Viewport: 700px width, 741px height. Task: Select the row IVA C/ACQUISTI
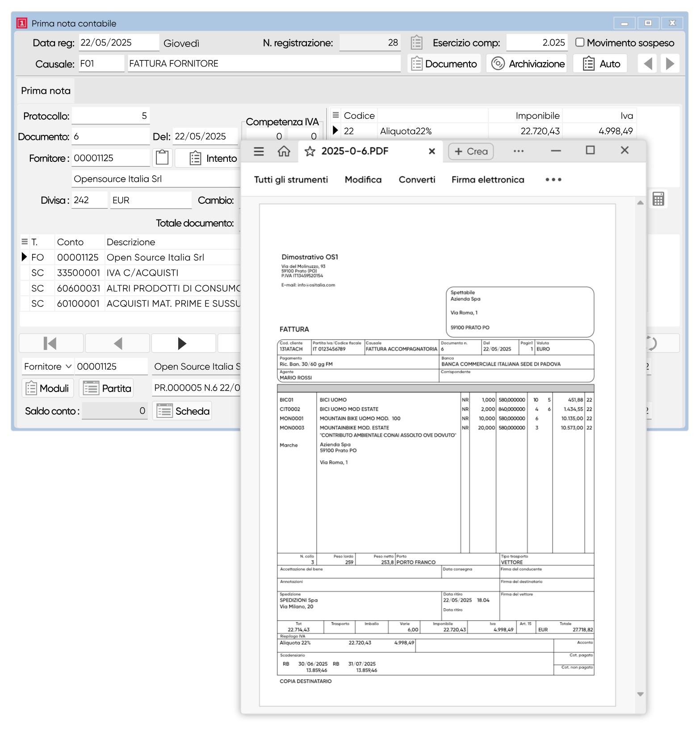click(130, 273)
